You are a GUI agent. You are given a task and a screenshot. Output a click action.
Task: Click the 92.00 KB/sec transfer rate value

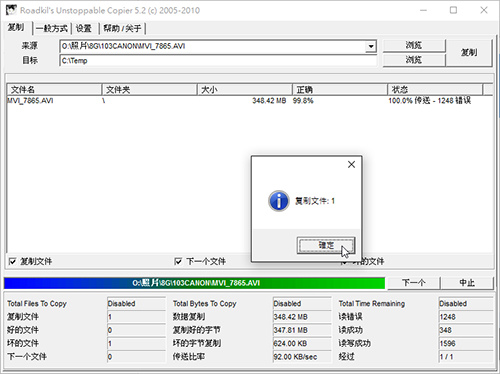click(x=302, y=357)
